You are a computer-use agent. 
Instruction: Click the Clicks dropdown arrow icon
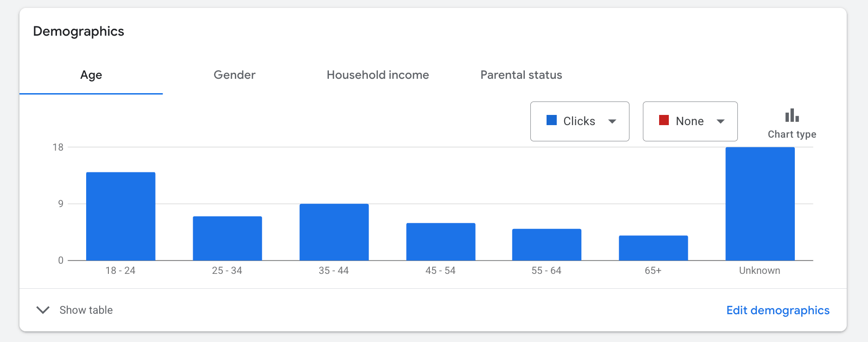[612, 121]
